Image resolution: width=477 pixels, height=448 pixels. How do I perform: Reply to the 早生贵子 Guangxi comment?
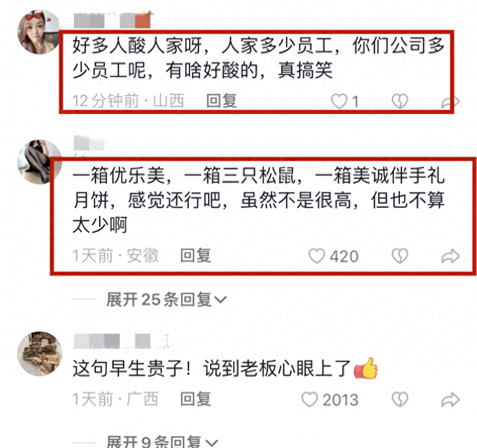point(196,399)
